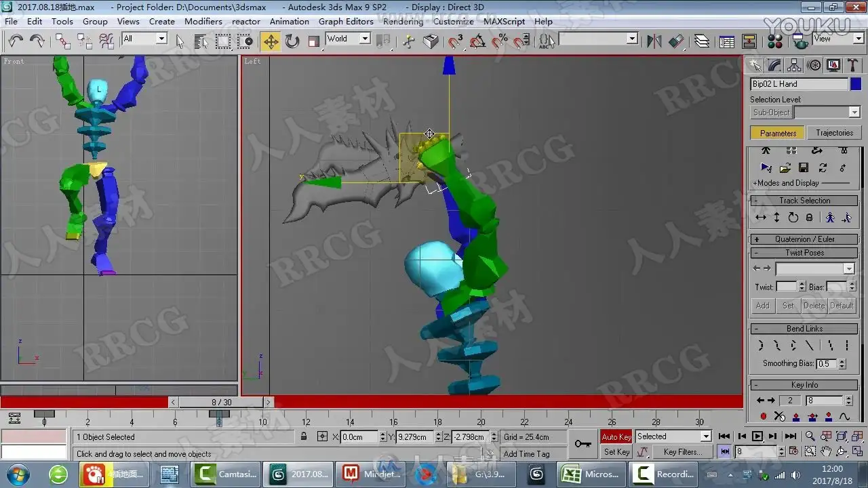Collapse the Track Selection rollout
The width and height of the screenshot is (868, 488).
pos(804,201)
